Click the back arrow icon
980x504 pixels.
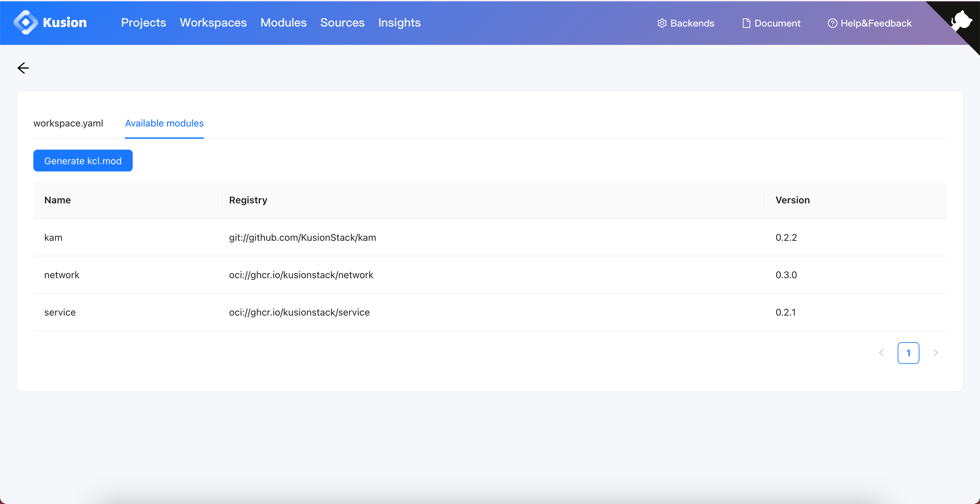click(23, 68)
